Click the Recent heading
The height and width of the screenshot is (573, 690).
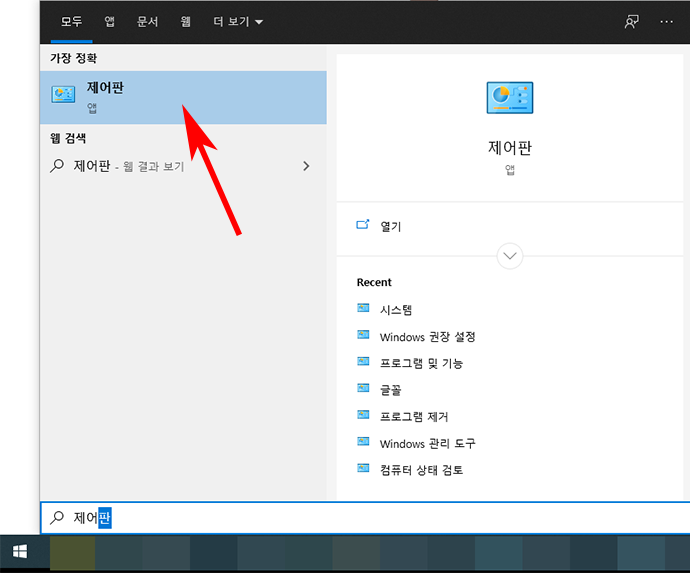374,282
